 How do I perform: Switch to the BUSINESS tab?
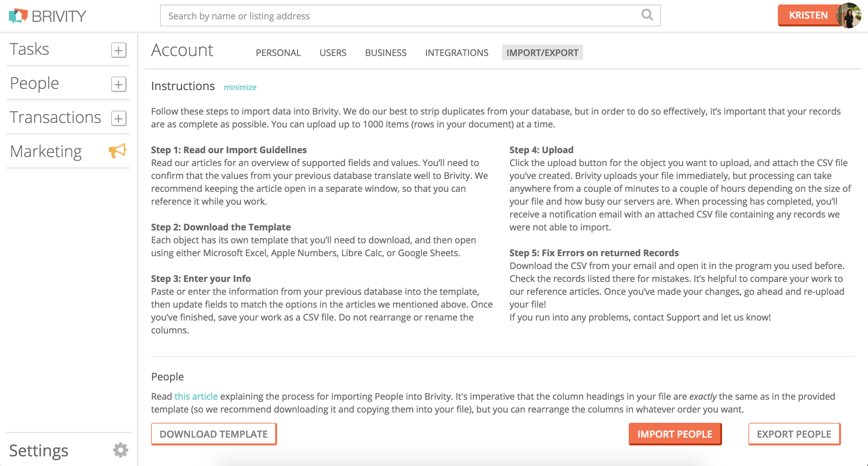click(x=385, y=52)
